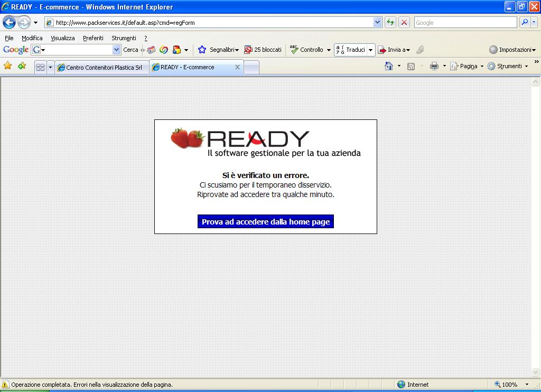Click the 100% zoom level button

click(506, 385)
